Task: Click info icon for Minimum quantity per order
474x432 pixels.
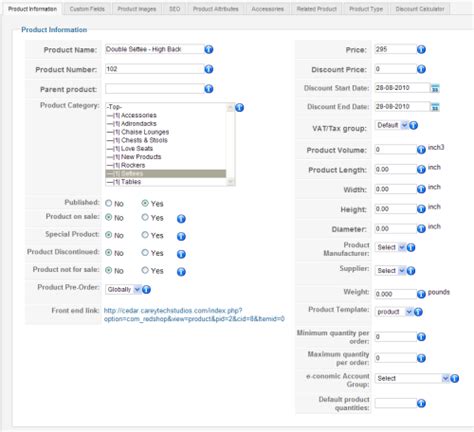Action: tap(421, 337)
